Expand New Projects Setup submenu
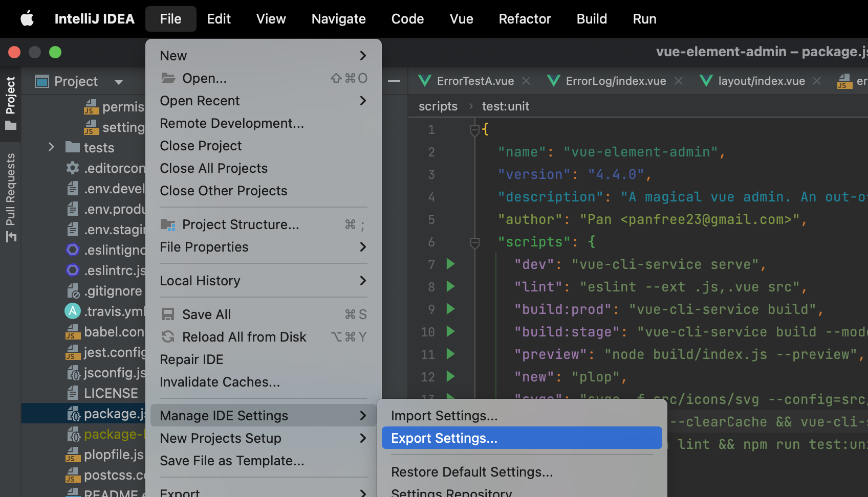 click(264, 438)
